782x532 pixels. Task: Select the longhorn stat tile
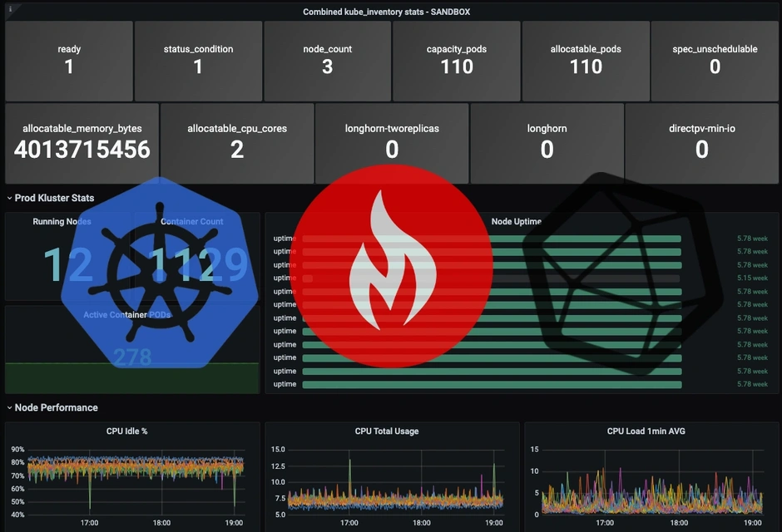[547, 144]
